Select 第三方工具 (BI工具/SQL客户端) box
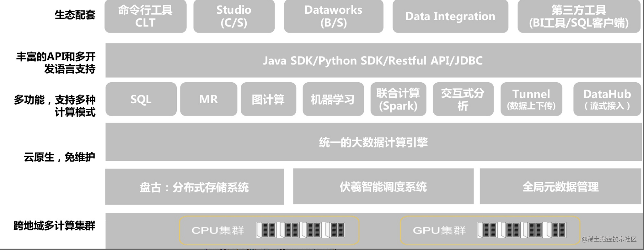This screenshot has width=644, height=250. click(x=579, y=16)
